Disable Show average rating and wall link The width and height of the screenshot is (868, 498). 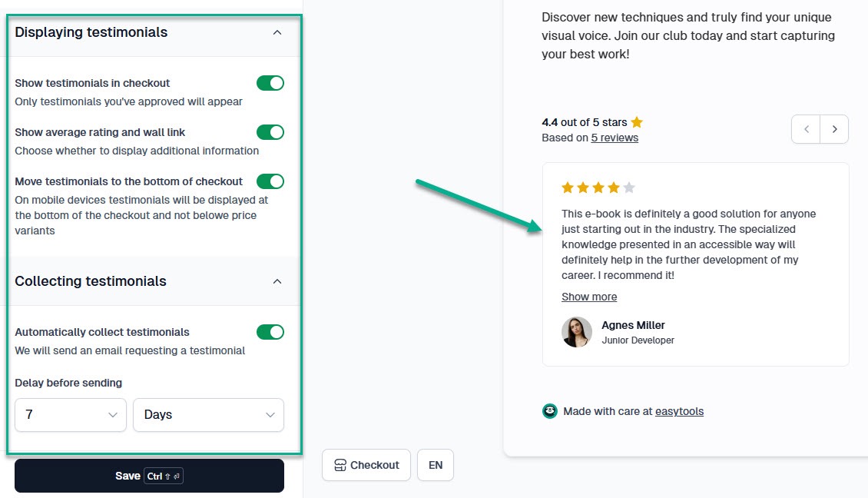270,132
